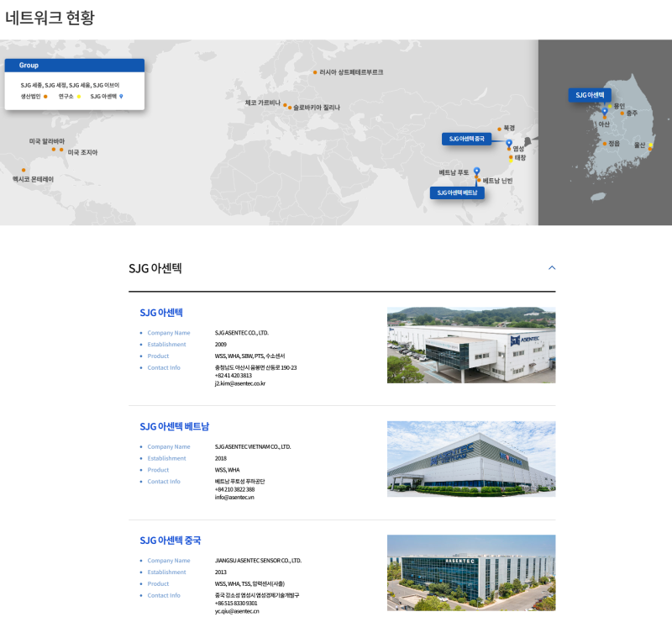Image resolution: width=672 pixels, height=633 pixels.
Task: Click the Asan blue map pin
Action: click(604, 111)
